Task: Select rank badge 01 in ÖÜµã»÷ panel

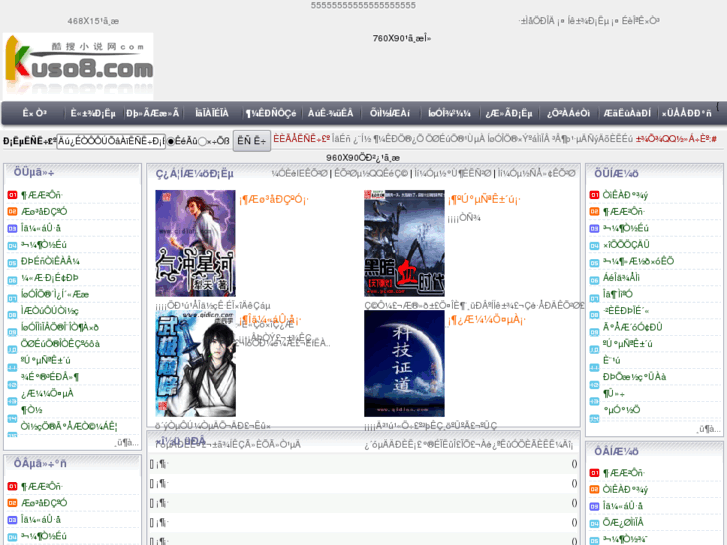Action: pos(12,195)
